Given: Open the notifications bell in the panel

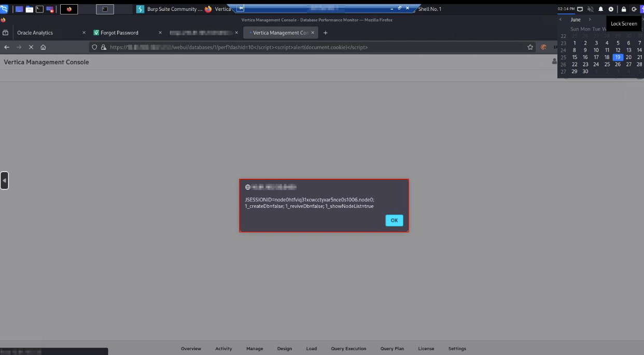Looking at the screenshot, I should [600, 9].
